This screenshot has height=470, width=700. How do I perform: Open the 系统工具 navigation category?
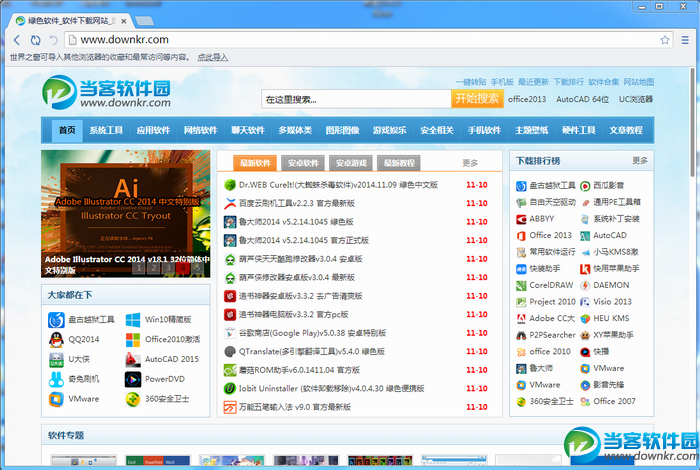click(106, 130)
